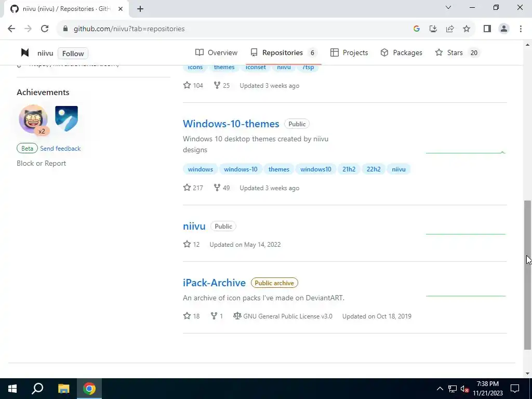
Task: Click the share page icon in address bar
Action: pyautogui.click(x=450, y=29)
